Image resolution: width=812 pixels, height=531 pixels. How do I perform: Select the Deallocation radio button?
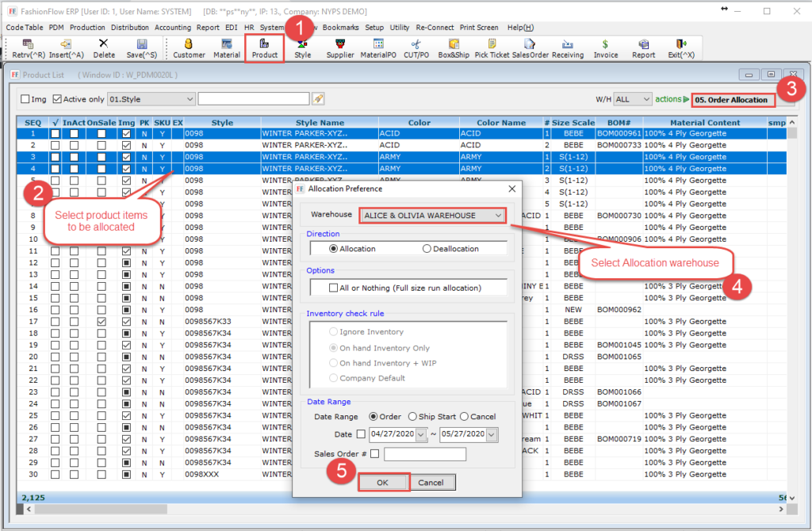[x=427, y=248]
